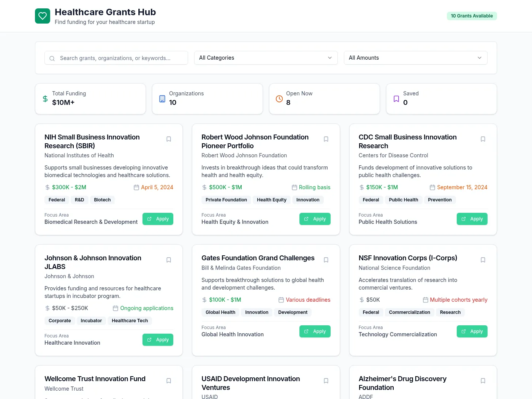
Task: Click dollar icon beside $50K - $250K
Action: click(47, 308)
